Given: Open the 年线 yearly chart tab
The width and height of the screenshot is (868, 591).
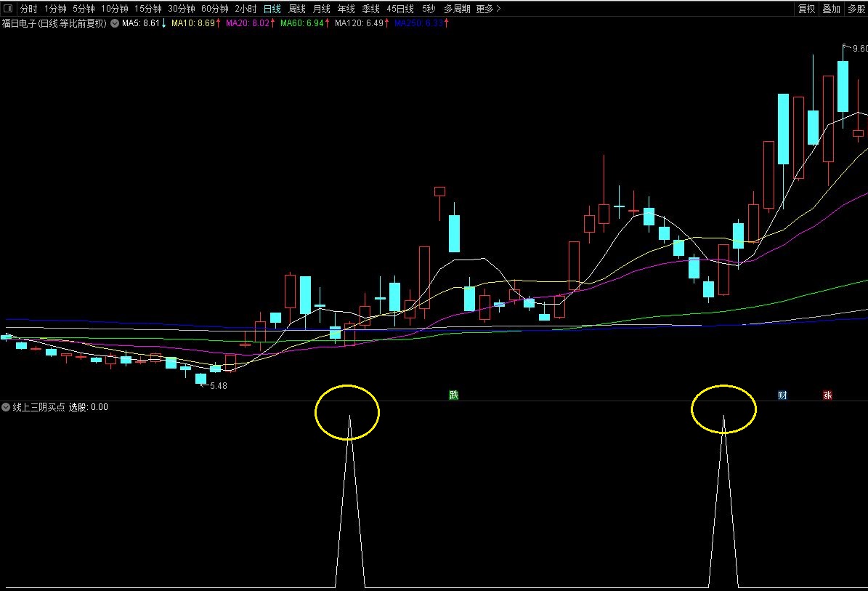Looking at the screenshot, I should [x=346, y=9].
